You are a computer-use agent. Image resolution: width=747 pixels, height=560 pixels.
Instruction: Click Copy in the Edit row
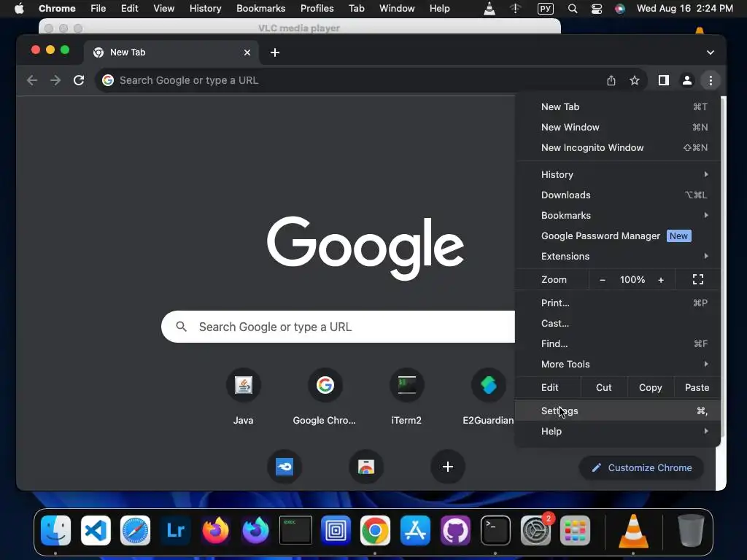pyautogui.click(x=650, y=388)
